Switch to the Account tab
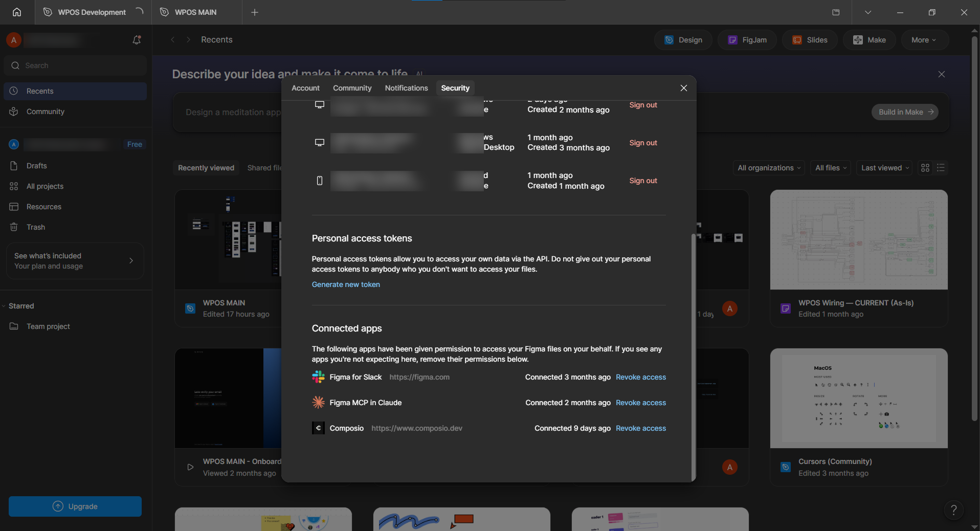The width and height of the screenshot is (980, 531). (x=306, y=88)
